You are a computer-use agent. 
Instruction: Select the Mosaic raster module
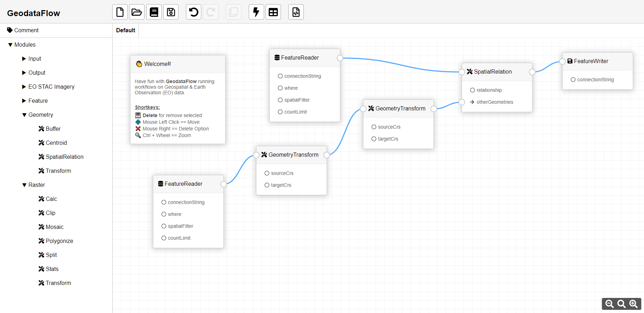click(x=51, y=227)
